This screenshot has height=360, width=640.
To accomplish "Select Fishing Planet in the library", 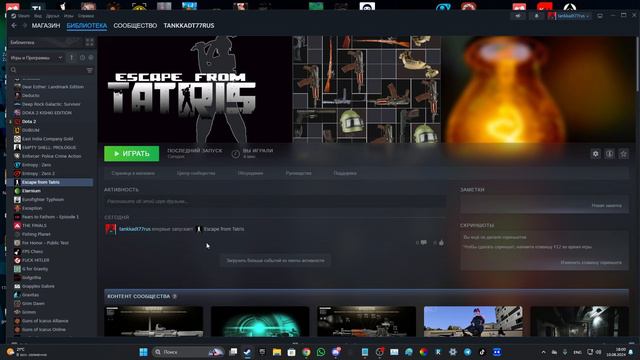I will click(x=36, y=234).
